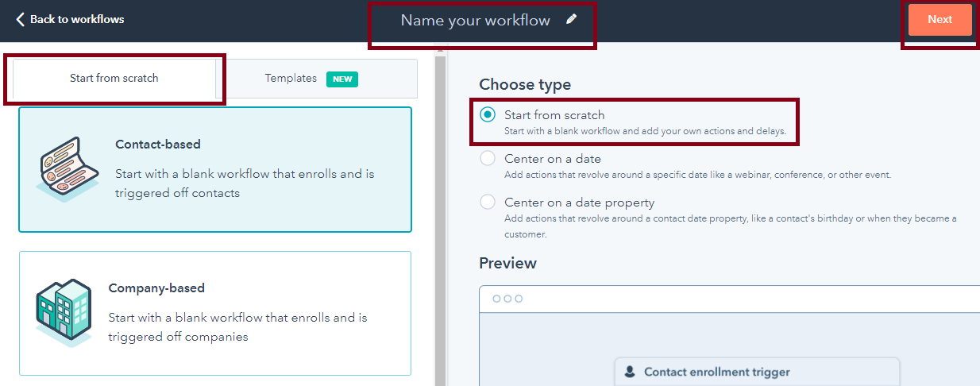Screen dimensions: 980x386
Task: Click the Choose type heading
Action: point(525,84)
